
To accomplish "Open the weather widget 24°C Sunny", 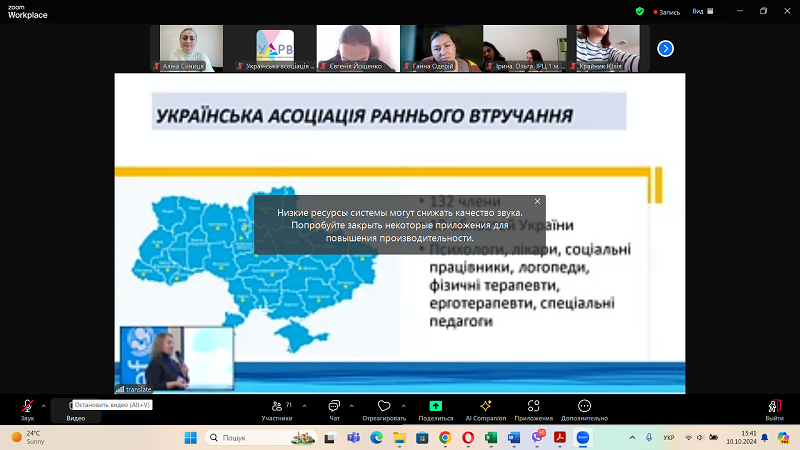I will point(30,438).
